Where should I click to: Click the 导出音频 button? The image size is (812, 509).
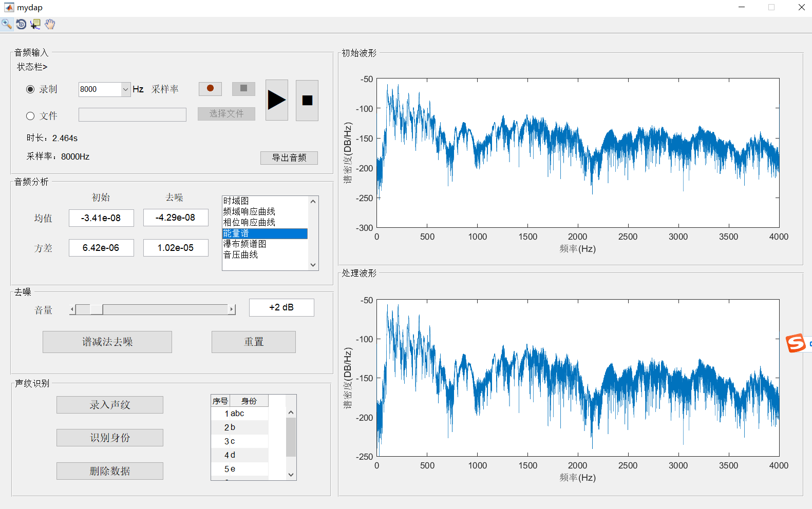point(289,158)
